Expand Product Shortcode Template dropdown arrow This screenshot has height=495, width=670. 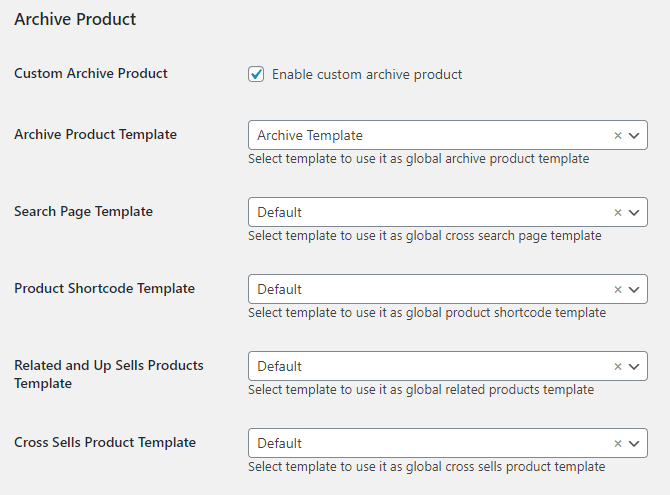click(634, 289)
